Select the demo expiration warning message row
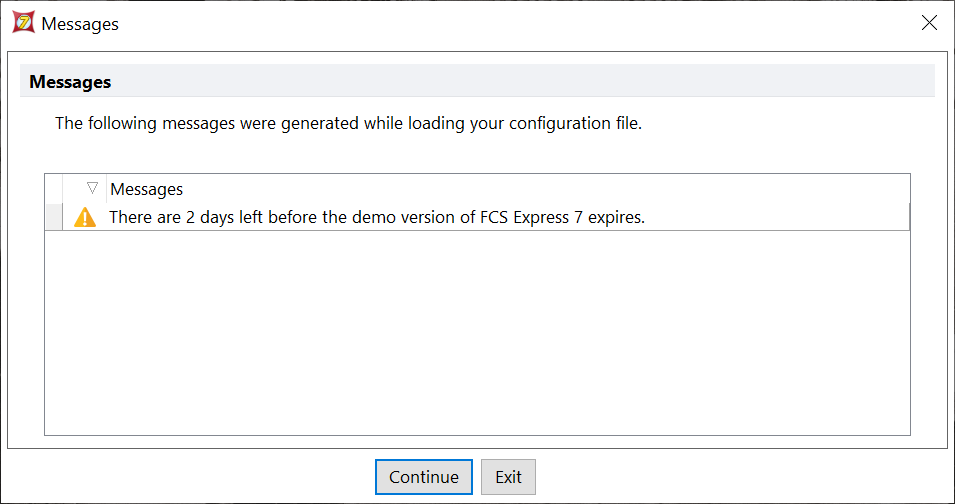Viewport: 955px width, 504px height. [x=376, y=217]
